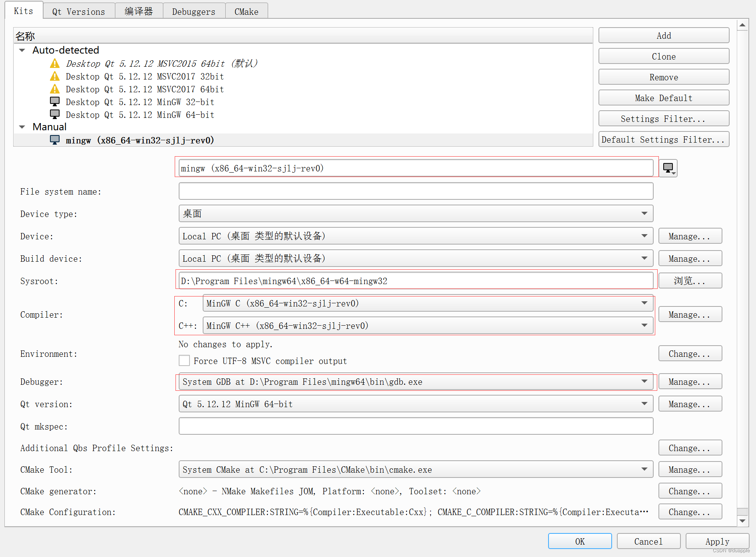Open the Qt version dropdown
Viewport: 756px width, 557px height.
pos(416,404)
